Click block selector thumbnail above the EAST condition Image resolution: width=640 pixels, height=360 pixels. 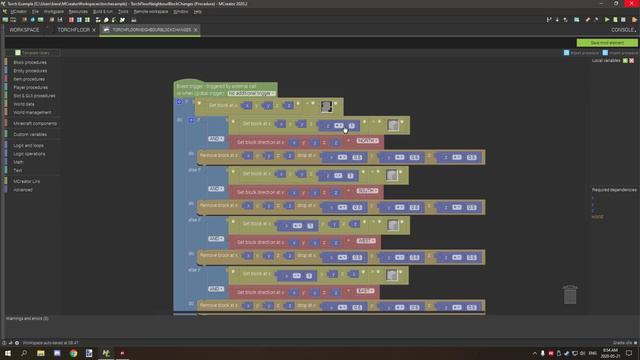point(392,275)
